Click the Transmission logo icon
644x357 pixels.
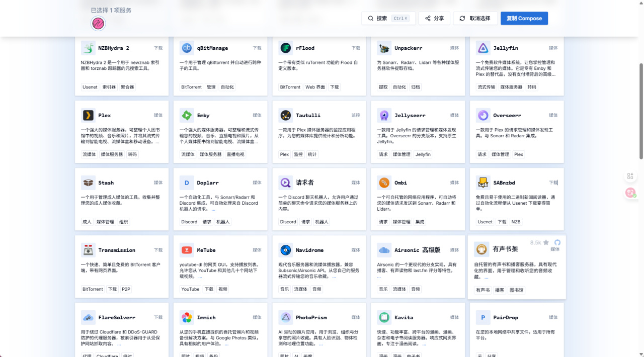coord(88,250)
